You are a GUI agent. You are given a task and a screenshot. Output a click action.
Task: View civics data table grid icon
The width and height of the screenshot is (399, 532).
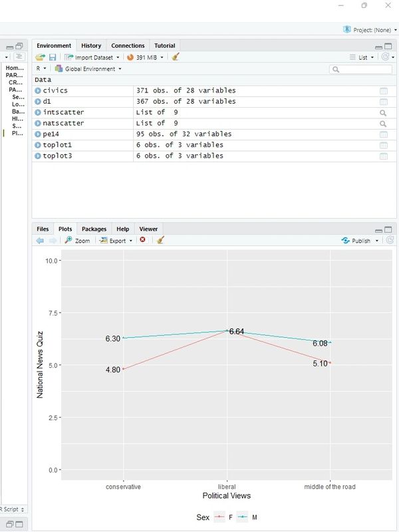pos(383,90)
